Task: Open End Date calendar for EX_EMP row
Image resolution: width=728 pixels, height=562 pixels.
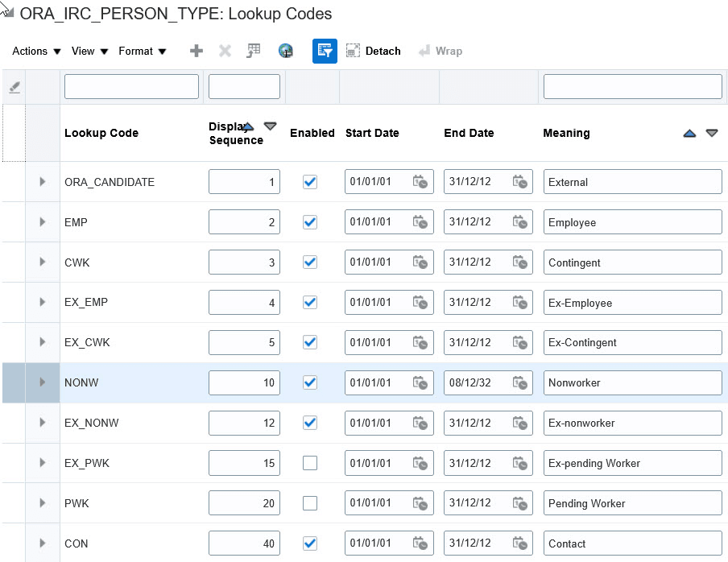Action: (x=519, y=302)
